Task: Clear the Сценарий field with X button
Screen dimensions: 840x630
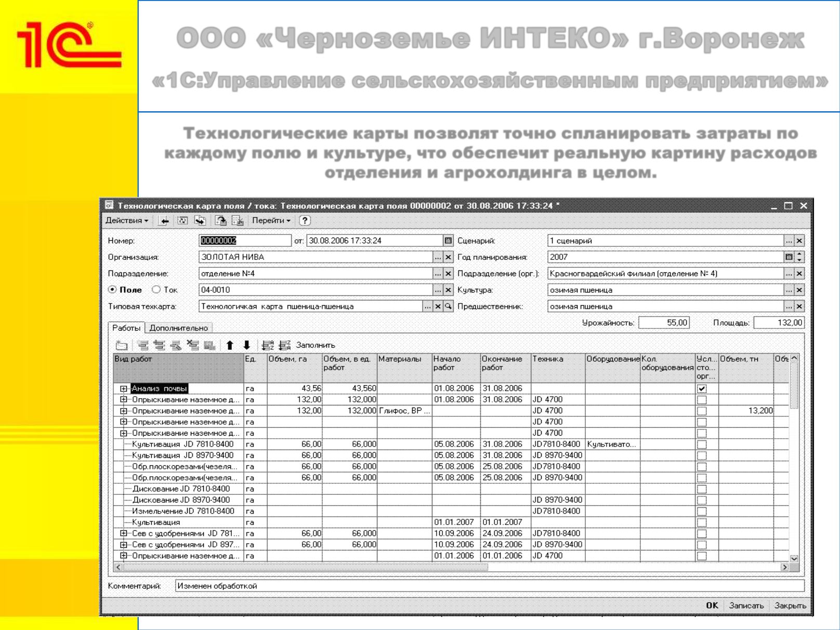Action: 799,241
